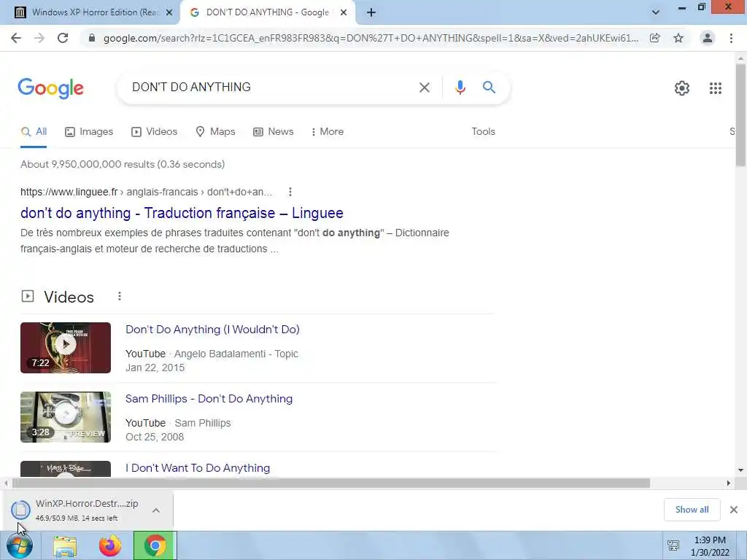Switch to Videos results tab
Screen dimensions: 747x560
coord(155,132)
